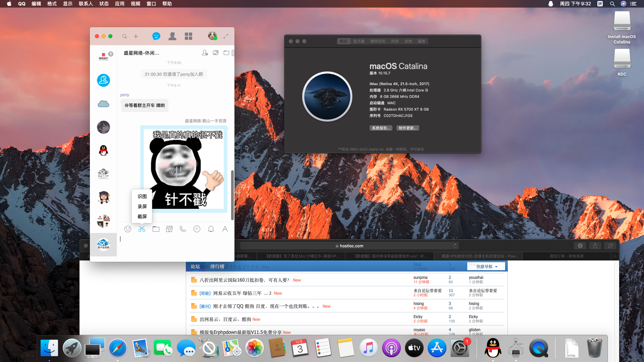Click the 软件更新... button
Viewport: 644px width, 362px height.
(408, 128)
